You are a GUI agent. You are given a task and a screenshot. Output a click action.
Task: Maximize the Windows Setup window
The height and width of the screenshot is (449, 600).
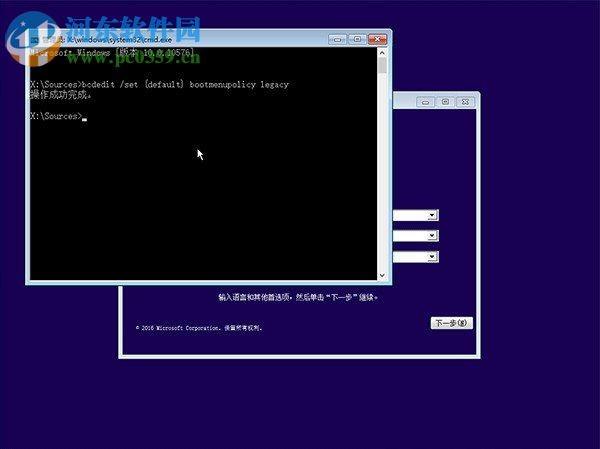[445, 101]
